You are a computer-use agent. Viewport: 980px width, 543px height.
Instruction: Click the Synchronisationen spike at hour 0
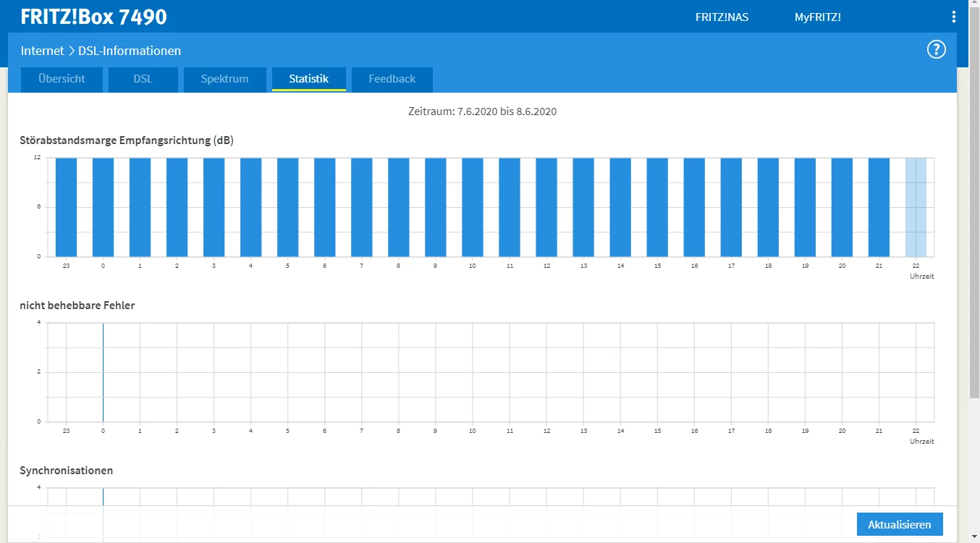click(x=103, y=497)
